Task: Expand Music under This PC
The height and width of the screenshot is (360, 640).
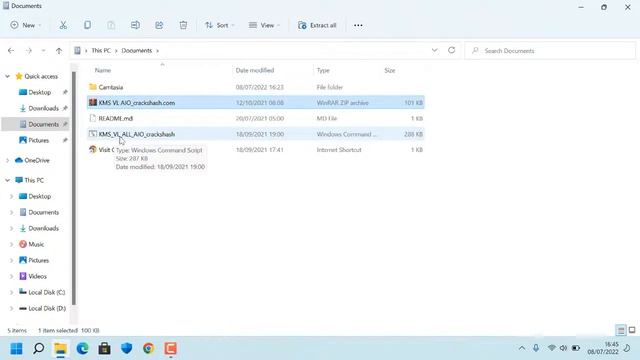Action: (11, 244)
